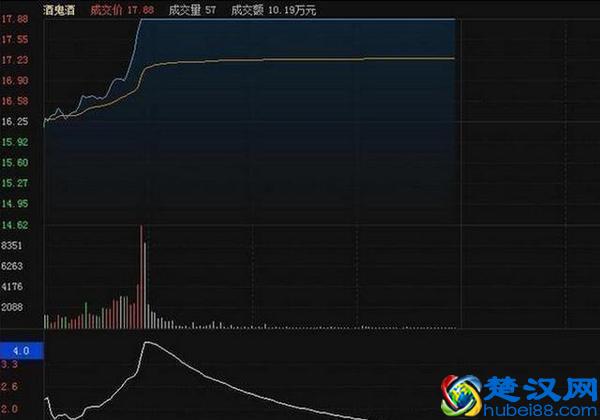Click the tallest red volume bar

[x=141, y=277]
